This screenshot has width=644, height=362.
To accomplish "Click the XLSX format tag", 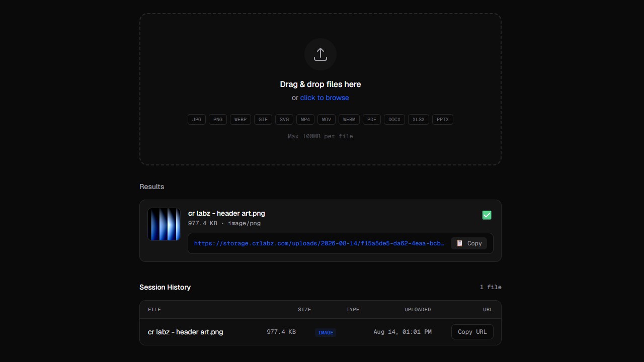I will pos(419,120).
